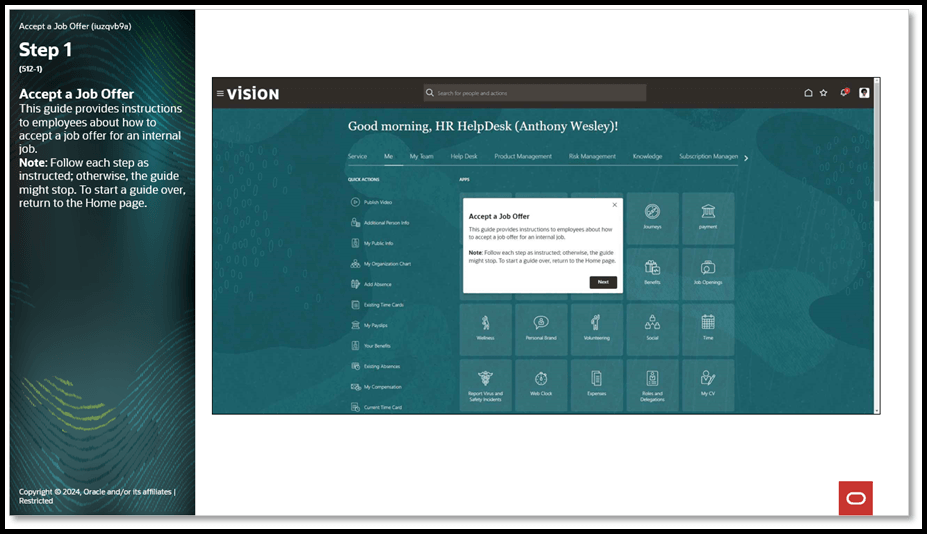
Task: Open the Job Openings app tile
Action: pos(708,274)
